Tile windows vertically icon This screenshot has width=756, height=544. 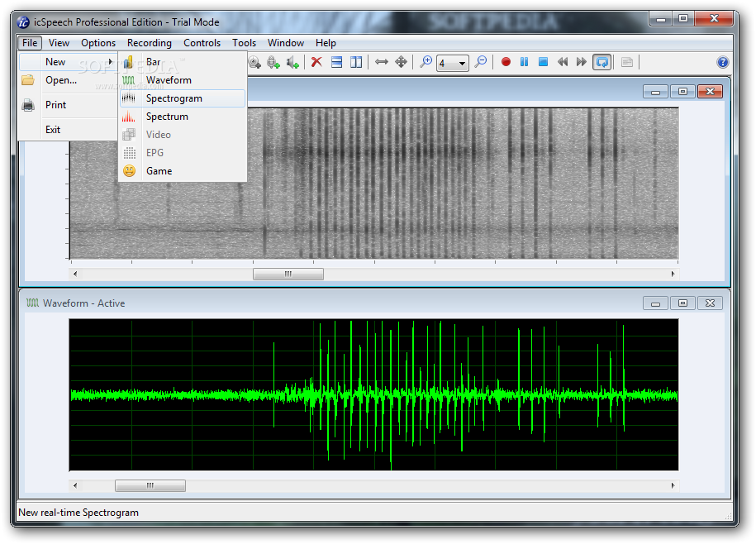coord(356,62)
